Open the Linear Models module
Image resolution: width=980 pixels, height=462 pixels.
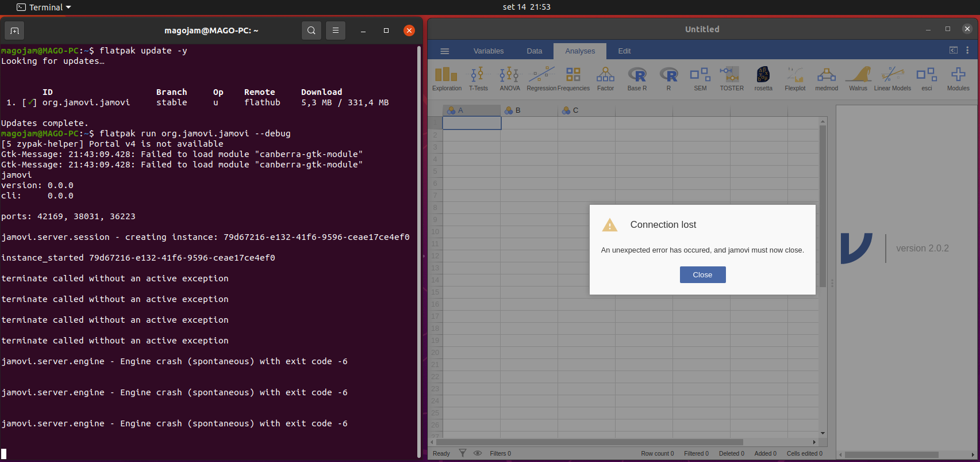pos(892,79)
